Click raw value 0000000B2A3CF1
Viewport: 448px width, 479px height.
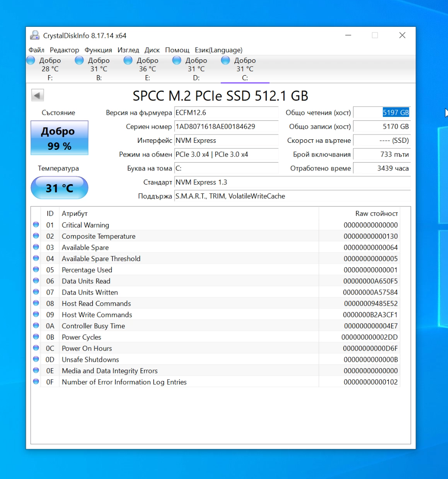(x=370, y=315)
